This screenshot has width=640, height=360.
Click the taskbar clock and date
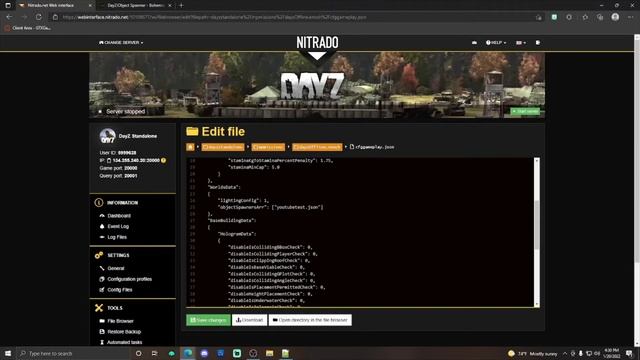point(612,353)
